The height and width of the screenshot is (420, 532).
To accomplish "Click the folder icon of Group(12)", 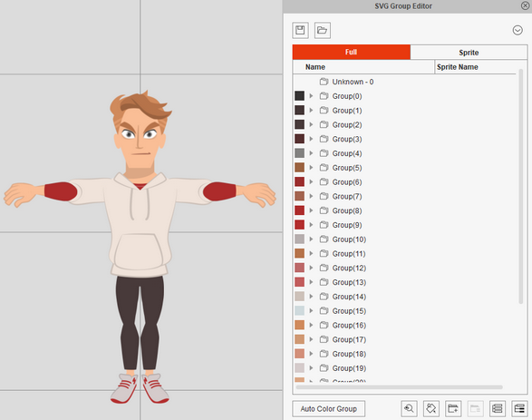I will tap(324, 268).
